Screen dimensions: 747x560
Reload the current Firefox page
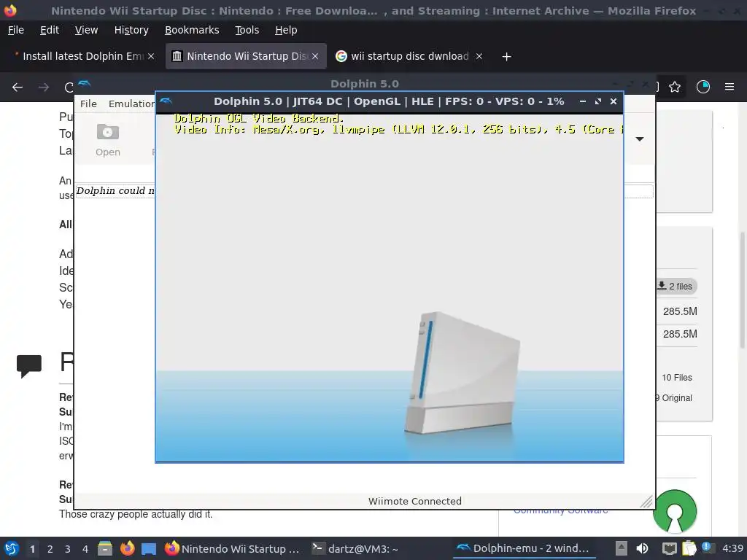[69, 87]
